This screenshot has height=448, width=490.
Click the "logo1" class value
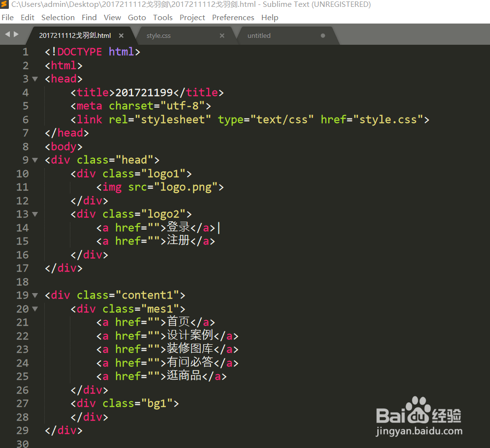[163, 174]
